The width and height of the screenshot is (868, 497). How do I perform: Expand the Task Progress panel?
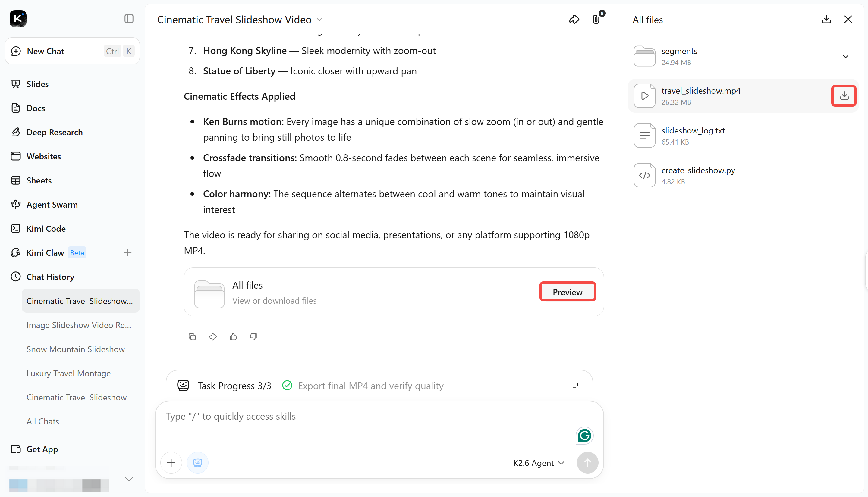(575, 386)
